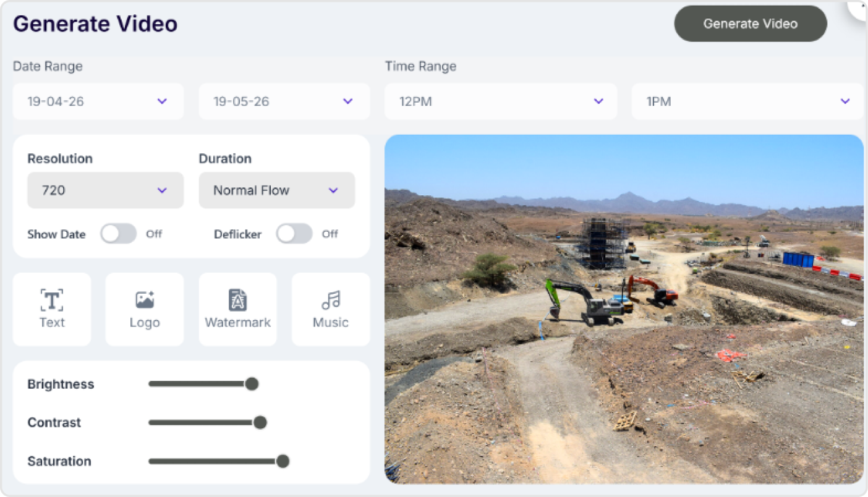Click the 'Duration' label

[x=225, y=159]
